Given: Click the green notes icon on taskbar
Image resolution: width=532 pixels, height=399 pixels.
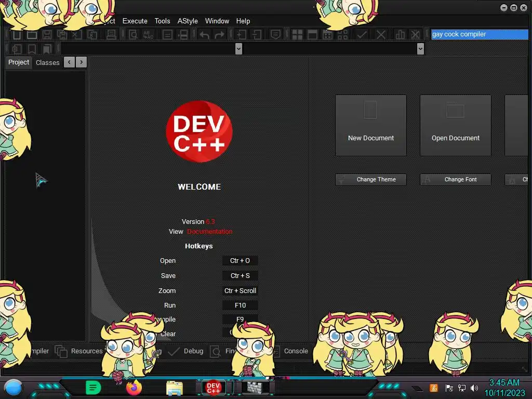Looking at the screenshot, I should coord(94,388).
